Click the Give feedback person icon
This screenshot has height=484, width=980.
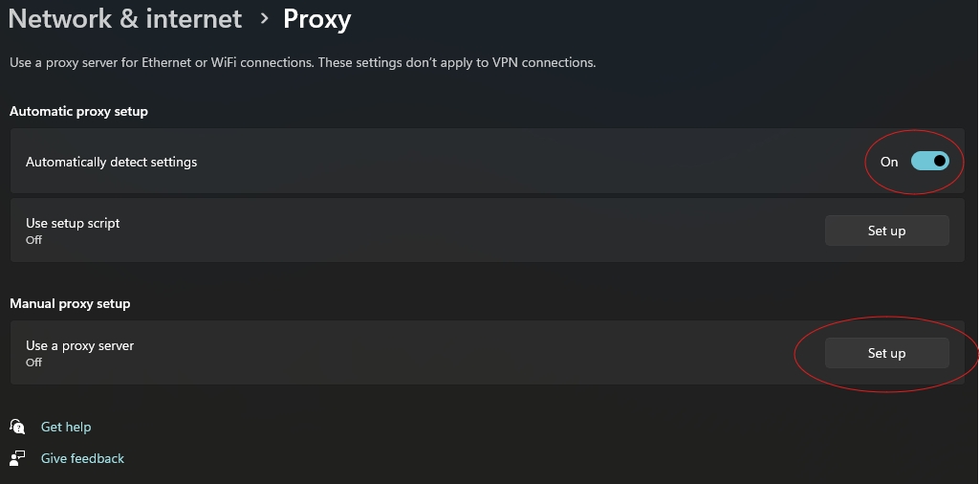[17, 458]
